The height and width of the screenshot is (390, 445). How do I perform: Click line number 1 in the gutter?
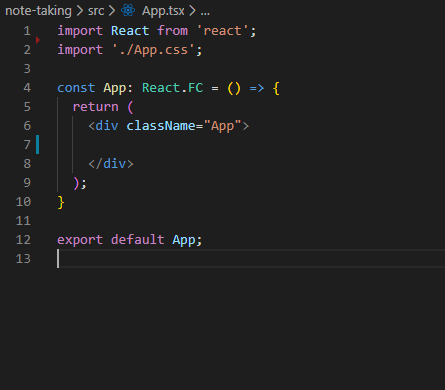[27, 31]
